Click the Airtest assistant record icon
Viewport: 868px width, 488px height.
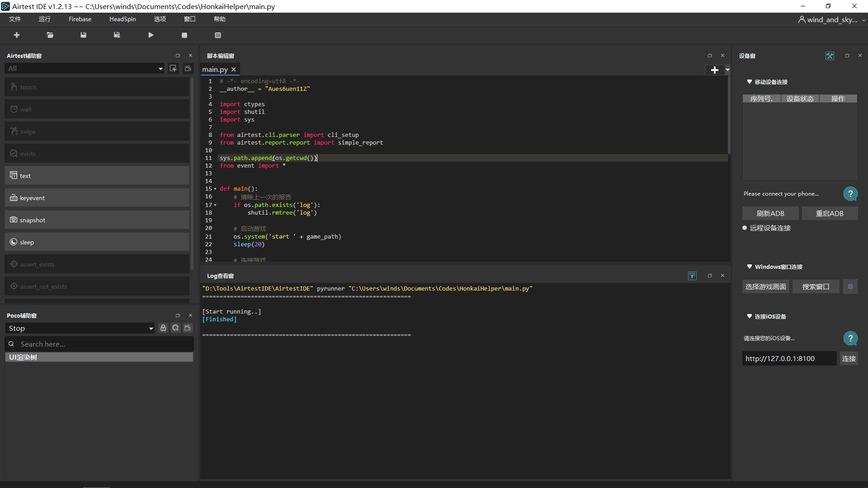173,68
